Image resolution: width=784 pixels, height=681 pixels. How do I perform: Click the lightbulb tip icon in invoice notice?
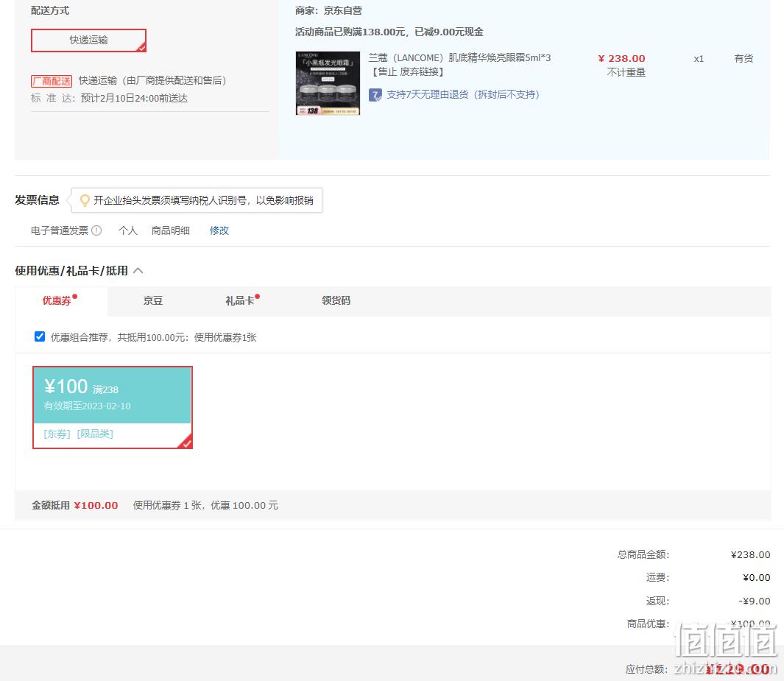coord(85,200)
